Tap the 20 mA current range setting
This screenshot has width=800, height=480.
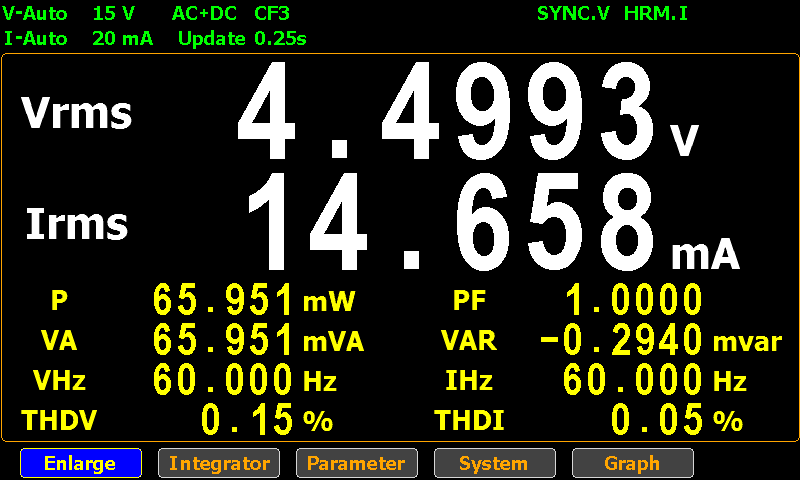121,39
